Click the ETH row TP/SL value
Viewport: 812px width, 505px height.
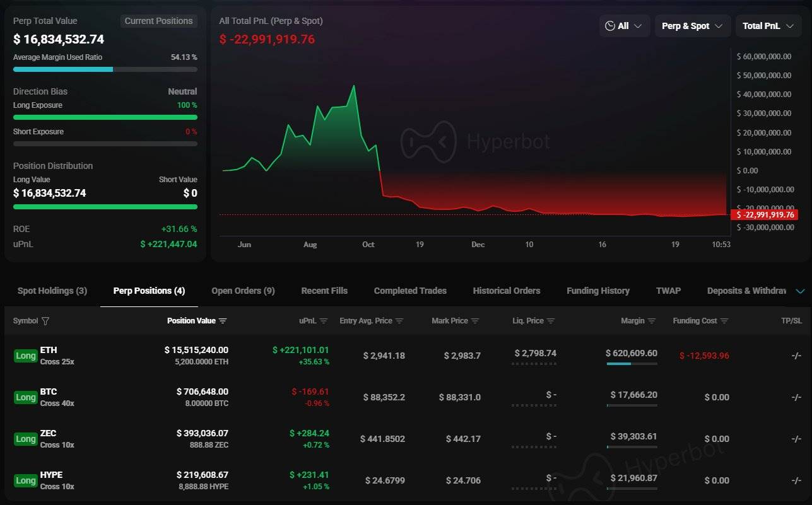pos(796,356)
